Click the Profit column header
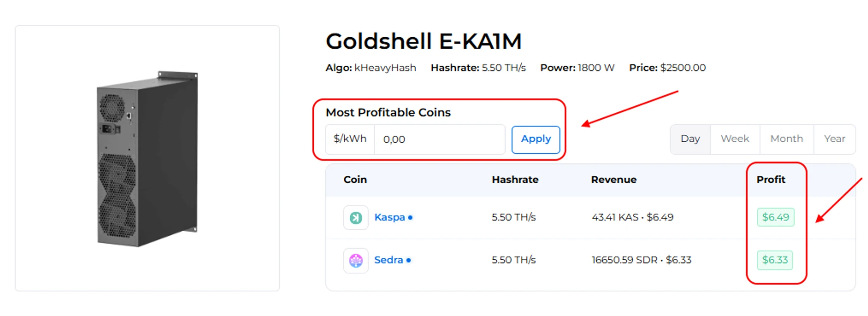This screenshot has height=316, width=868. click(771, 180)
